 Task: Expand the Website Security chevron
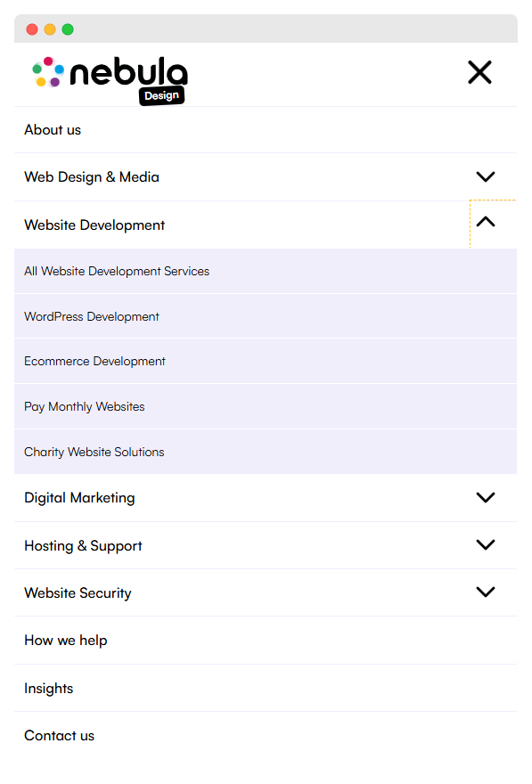tap(486, 592)
